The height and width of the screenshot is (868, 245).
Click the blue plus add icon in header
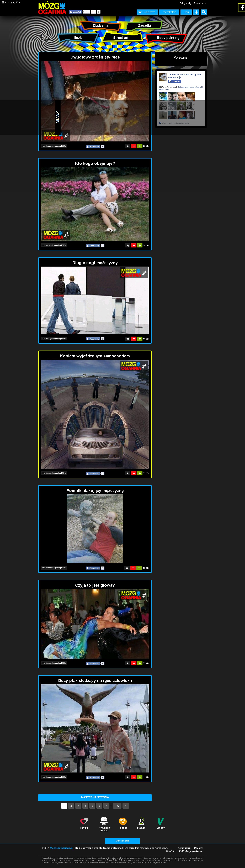196,12
